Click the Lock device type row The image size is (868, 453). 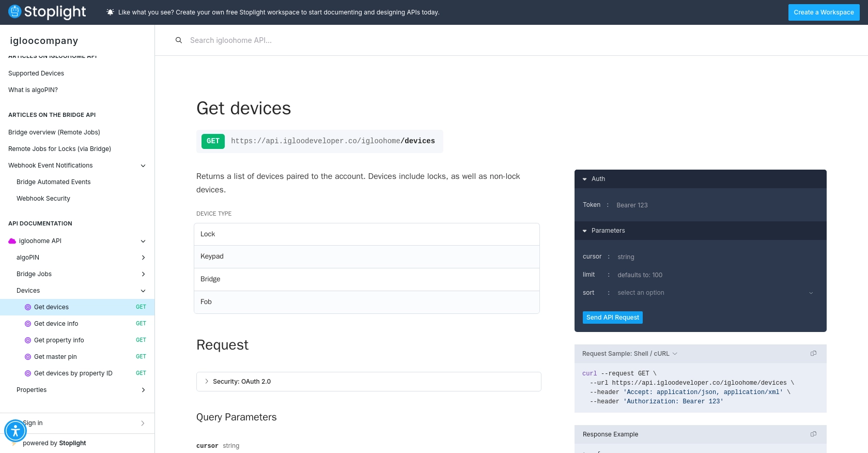pos(367,234)
